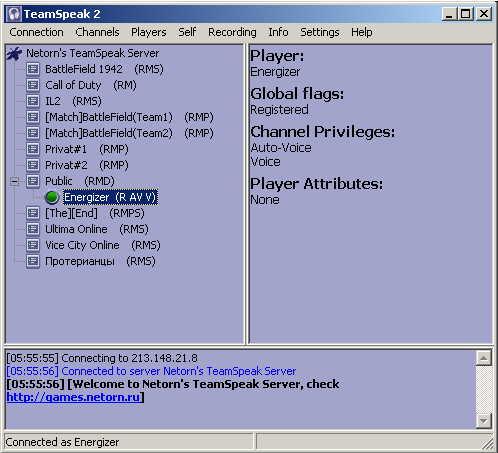
Task: Click the BattleField 1942 channel icon
Action: [x=33, y=69]
